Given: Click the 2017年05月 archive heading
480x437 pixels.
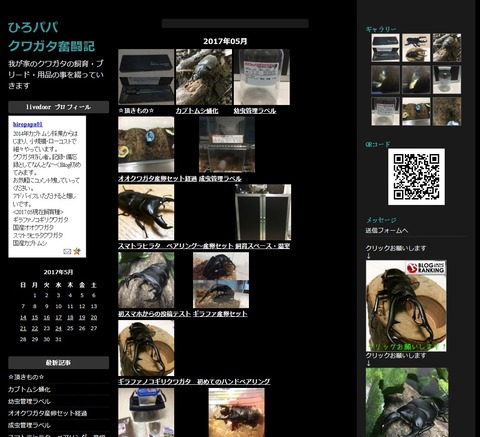Looking at the screenshot, I should point(225,41).
